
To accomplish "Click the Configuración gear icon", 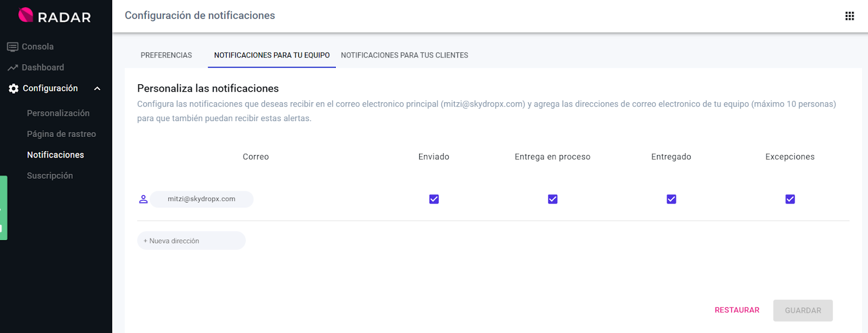I will (x=14, y=89).
